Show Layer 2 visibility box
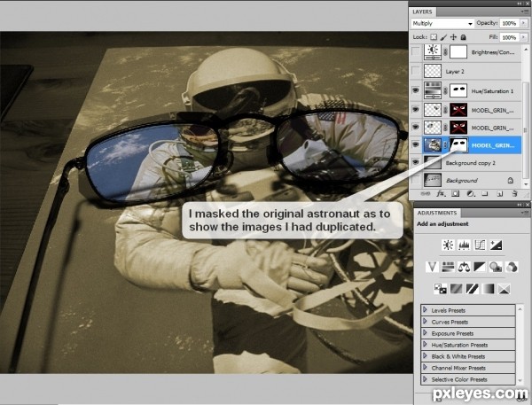This screenshot has width=532, height=405. 415,71
